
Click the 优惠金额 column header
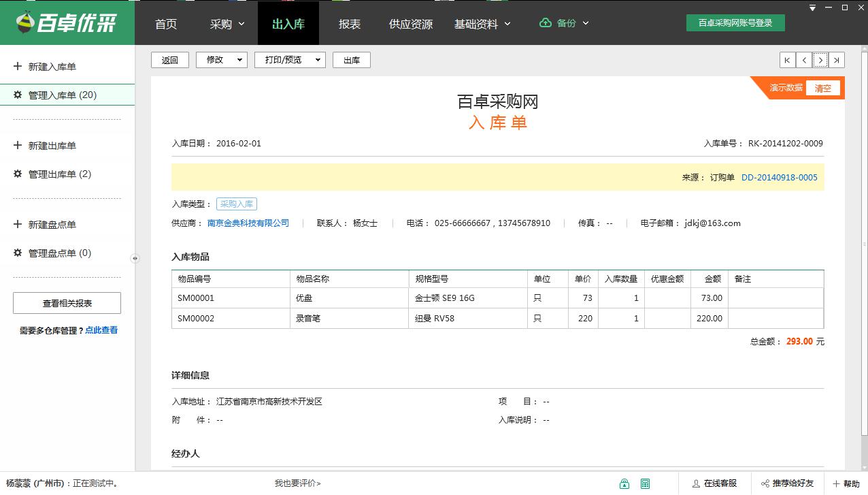(x=667, y=279)
